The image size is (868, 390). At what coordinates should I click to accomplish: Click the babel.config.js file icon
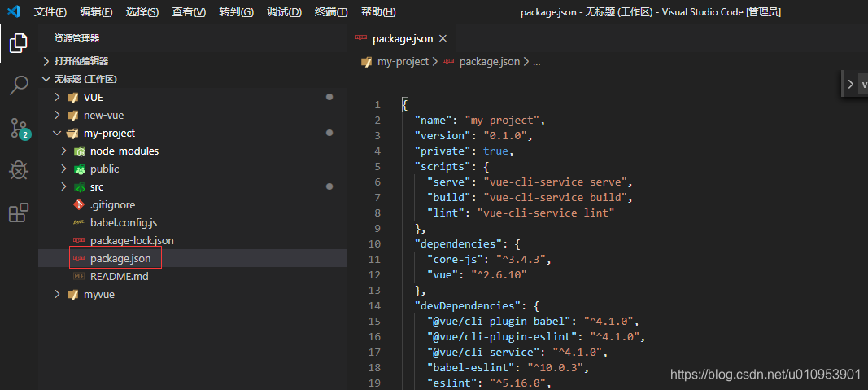[x=79, y=223]
